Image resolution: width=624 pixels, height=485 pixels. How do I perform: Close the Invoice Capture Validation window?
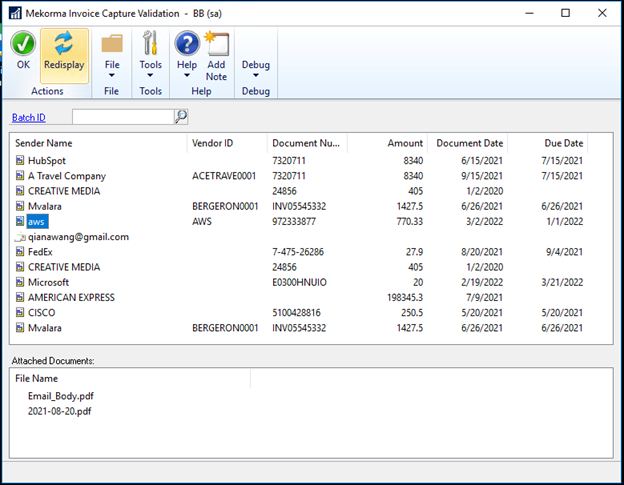[602, 13]
